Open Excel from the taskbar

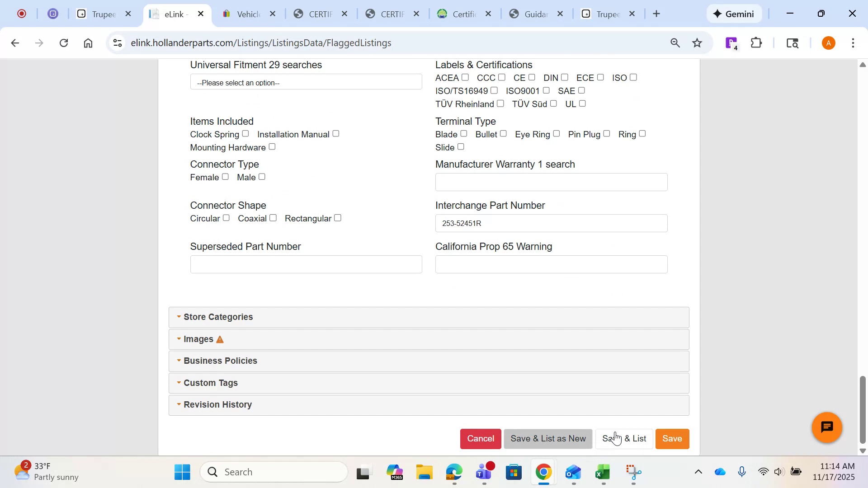(602, 472)
